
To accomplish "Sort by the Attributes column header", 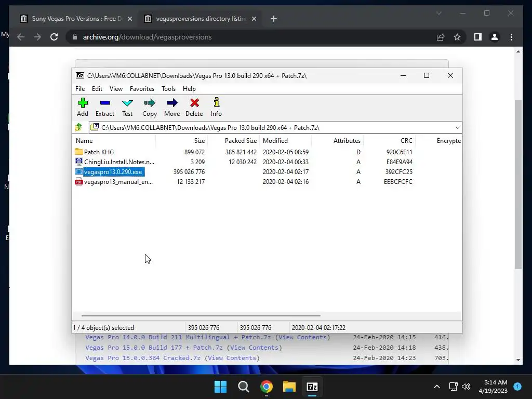I will pos(337,140).
